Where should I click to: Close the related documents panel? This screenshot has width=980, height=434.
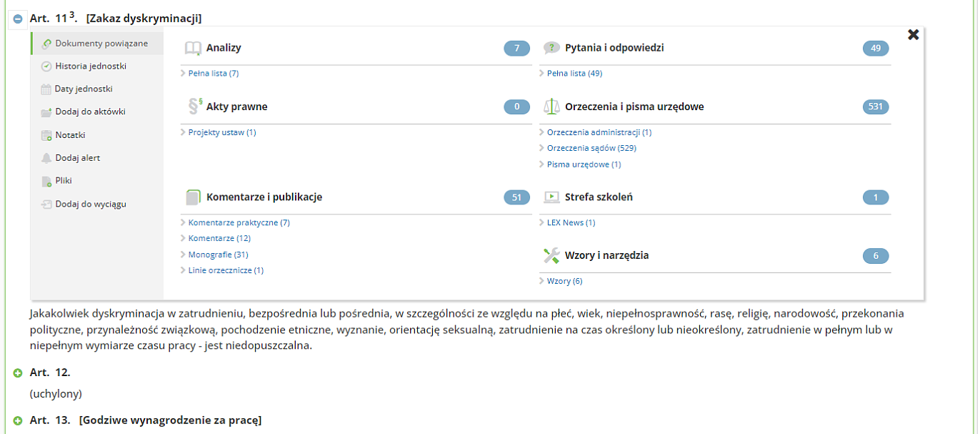913,34
